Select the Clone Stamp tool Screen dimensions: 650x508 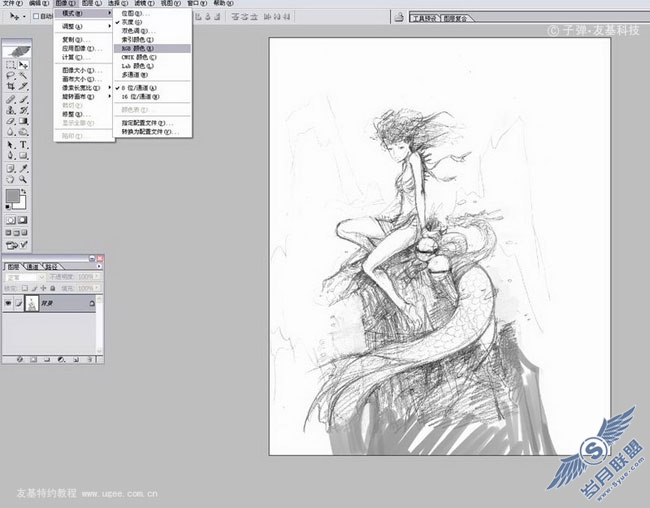[11, 110]
